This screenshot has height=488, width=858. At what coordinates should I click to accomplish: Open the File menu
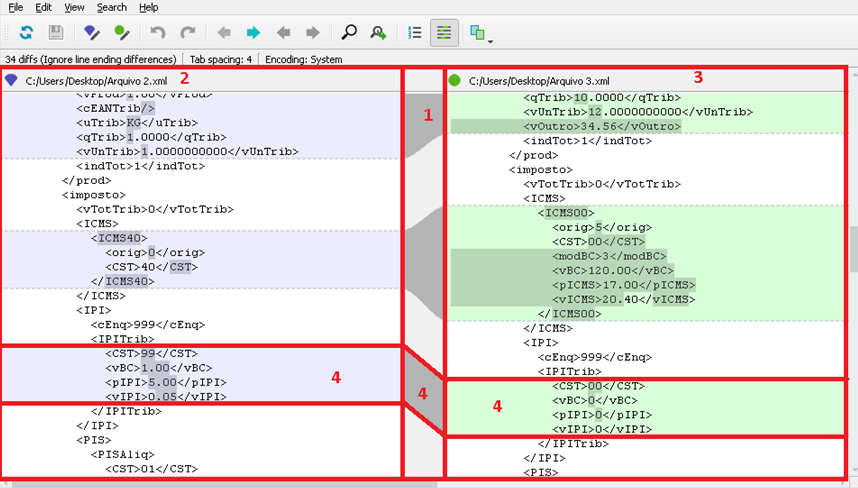16,7
